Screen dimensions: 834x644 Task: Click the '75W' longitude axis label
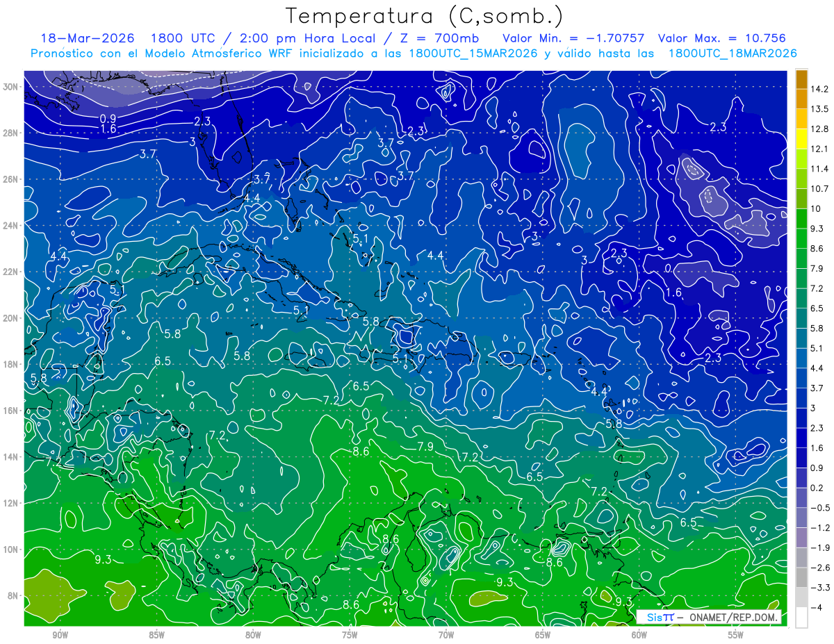coord(350,634)
